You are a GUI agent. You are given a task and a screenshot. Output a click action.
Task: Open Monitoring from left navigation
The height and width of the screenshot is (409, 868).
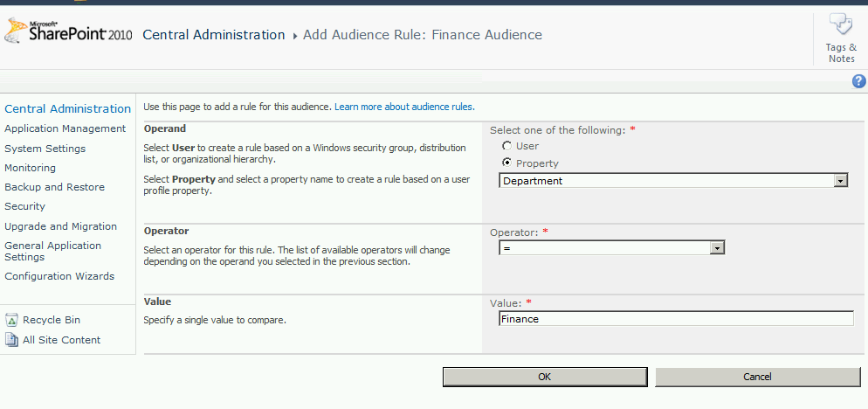[x=30, y=168]
